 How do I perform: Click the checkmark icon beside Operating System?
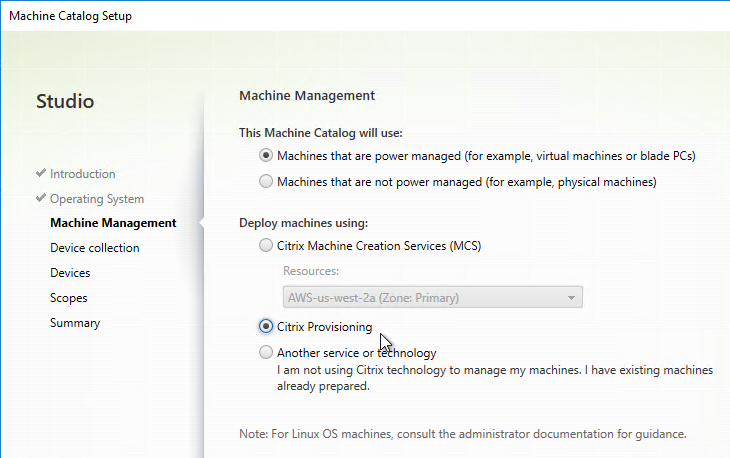[x=41, y=198]
